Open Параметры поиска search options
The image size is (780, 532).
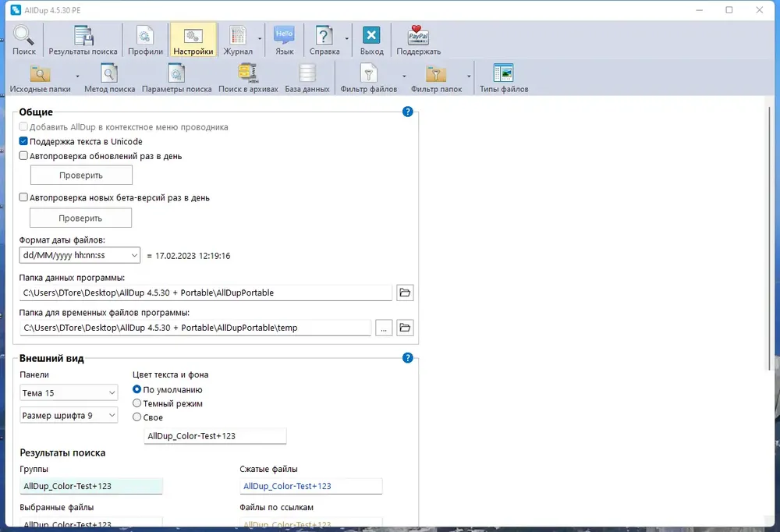176,78
